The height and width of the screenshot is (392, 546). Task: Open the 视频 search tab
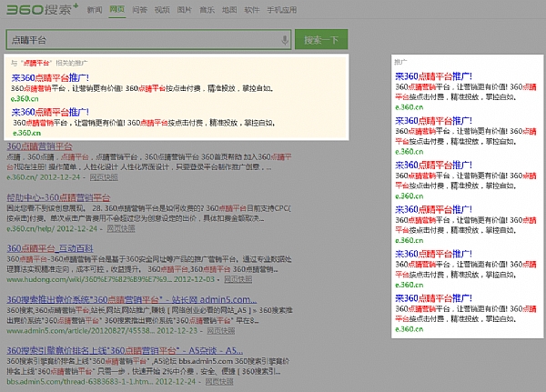point(162,11)
